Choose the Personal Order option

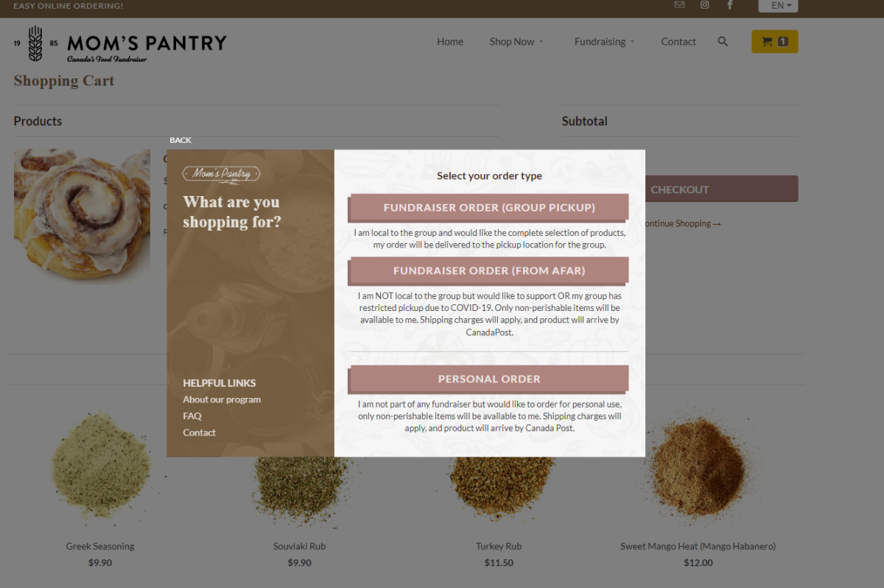[488, 379]
